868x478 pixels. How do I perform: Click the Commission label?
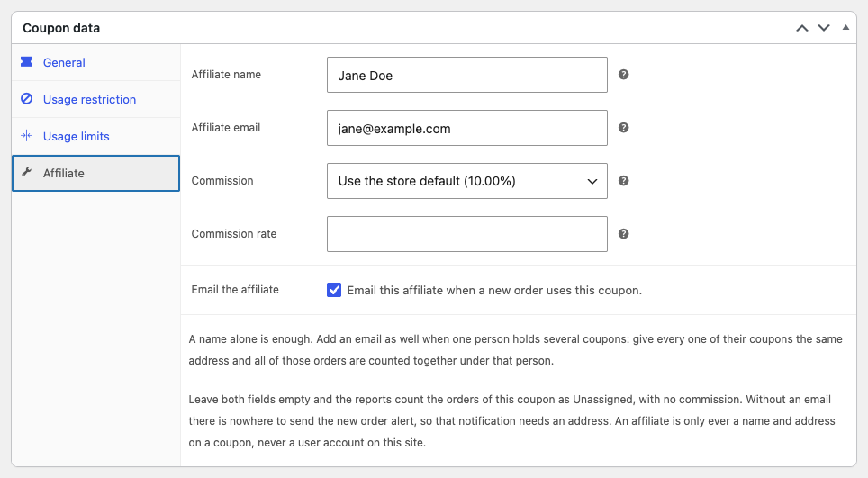pos(222,181)
